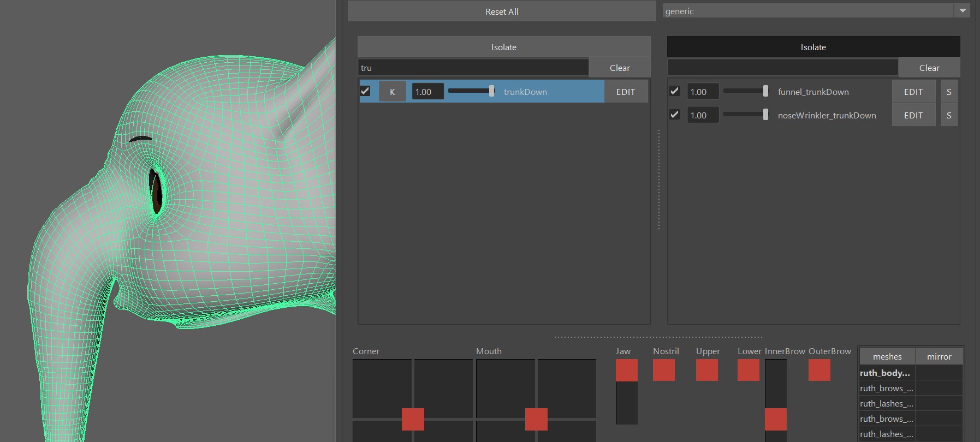This screenshot has height=442, width=980.
Task: Click the Corner control red handle
Action: click(413, 419)
